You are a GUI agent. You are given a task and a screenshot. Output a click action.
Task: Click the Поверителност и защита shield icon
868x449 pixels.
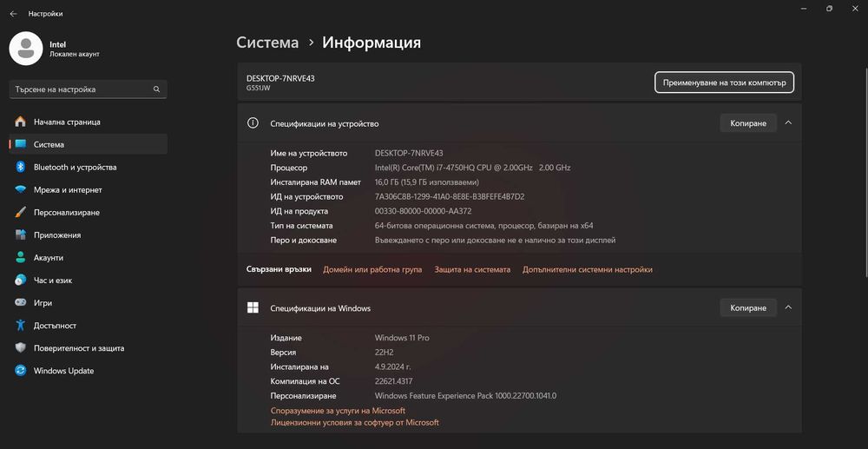coord(21,348)
